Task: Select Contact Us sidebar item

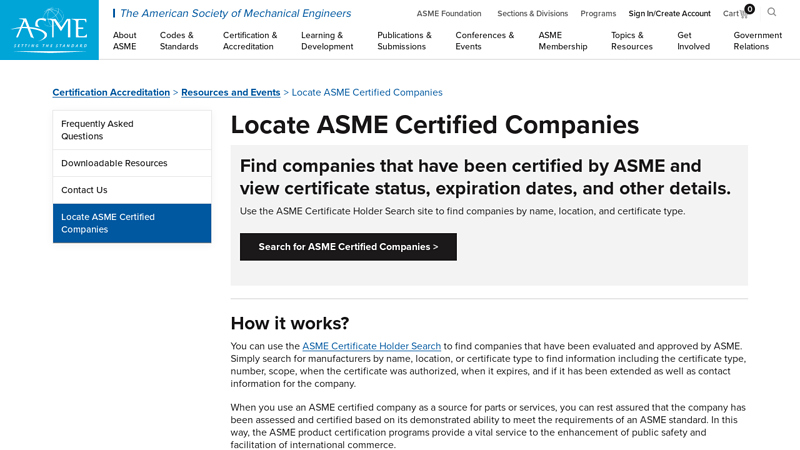Action: (132, 190)
